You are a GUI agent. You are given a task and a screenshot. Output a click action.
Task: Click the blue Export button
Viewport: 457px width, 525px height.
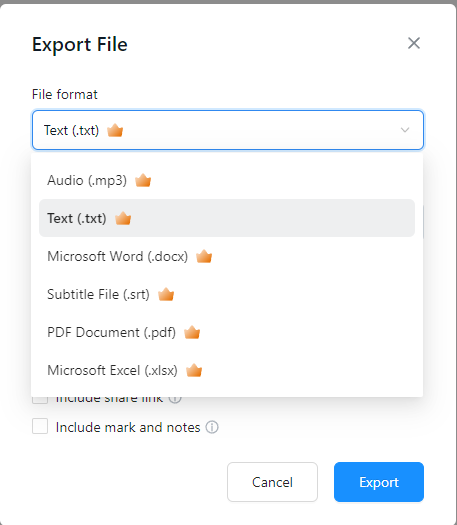point(379,482)
